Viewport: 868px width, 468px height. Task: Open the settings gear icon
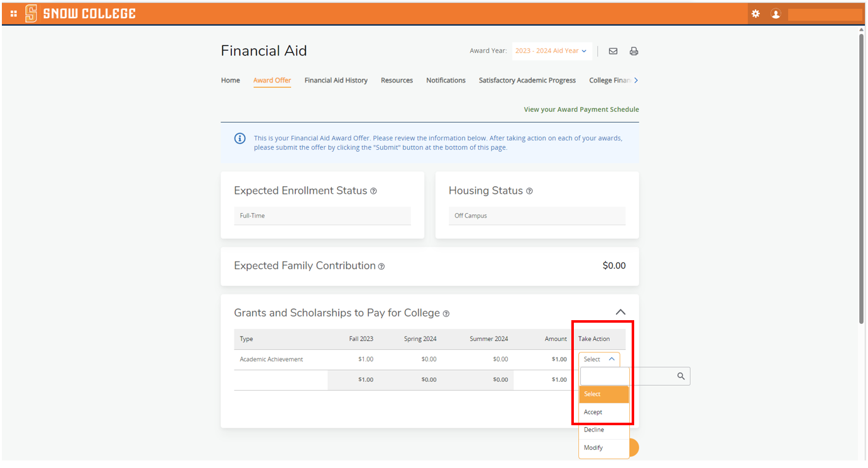(x=755, y=13)
